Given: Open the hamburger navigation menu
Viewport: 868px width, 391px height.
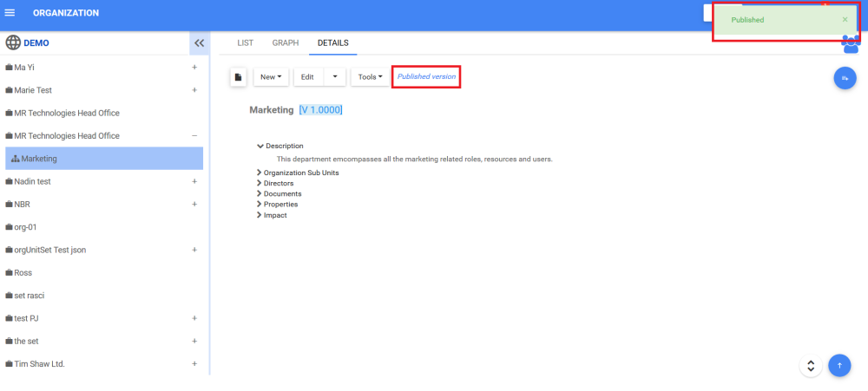Looking at the screenshot, I should coord(10,13).
